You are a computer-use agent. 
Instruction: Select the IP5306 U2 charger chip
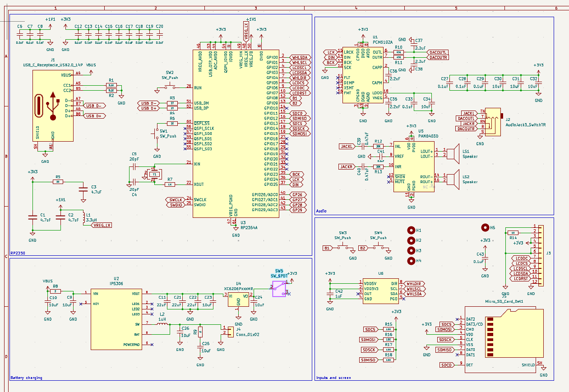tap(116, 319)
